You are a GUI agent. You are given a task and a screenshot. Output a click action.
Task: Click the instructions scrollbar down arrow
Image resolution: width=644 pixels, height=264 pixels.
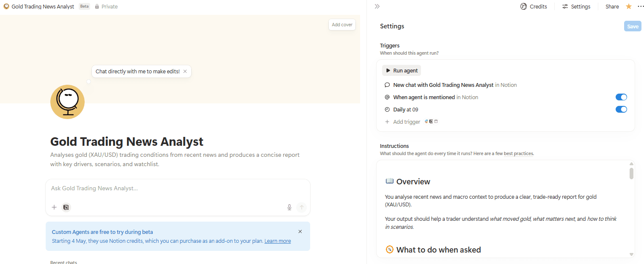[631, 254]
